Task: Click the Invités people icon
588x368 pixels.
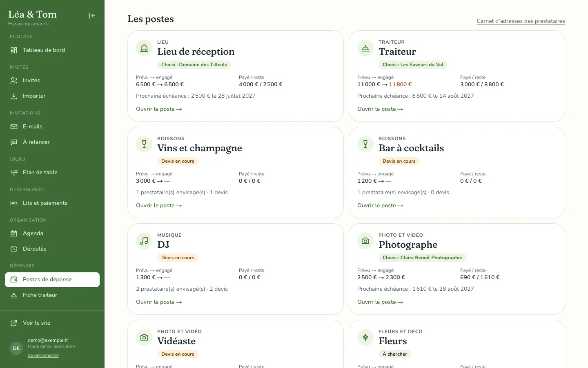Action: tap(14, 81)
